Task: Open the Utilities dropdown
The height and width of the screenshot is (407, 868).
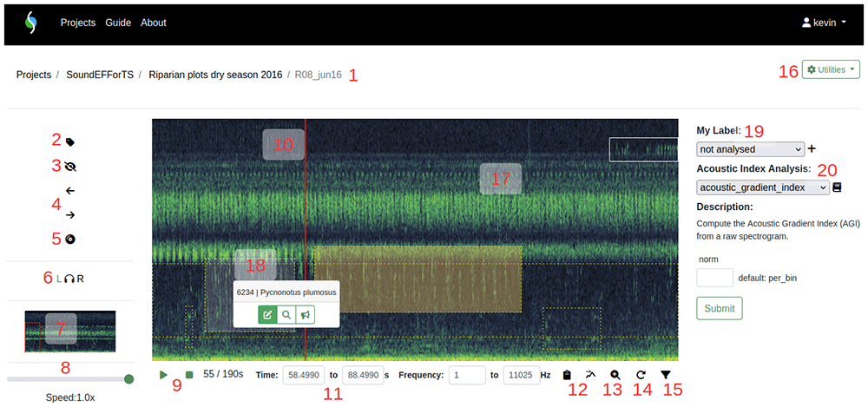Action: tap(831, 69)
